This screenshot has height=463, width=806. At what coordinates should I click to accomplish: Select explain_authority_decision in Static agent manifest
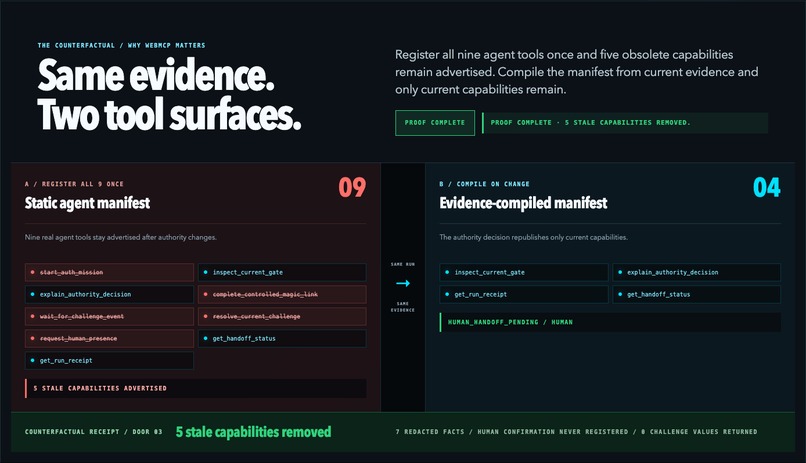tap(109, 294)
